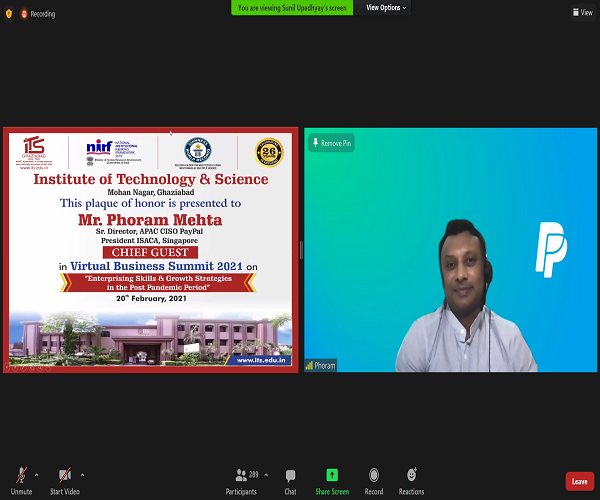Click the shared slide screen thumbnail
This screenshot has width=600, height=500.
[x=150, y=249]
